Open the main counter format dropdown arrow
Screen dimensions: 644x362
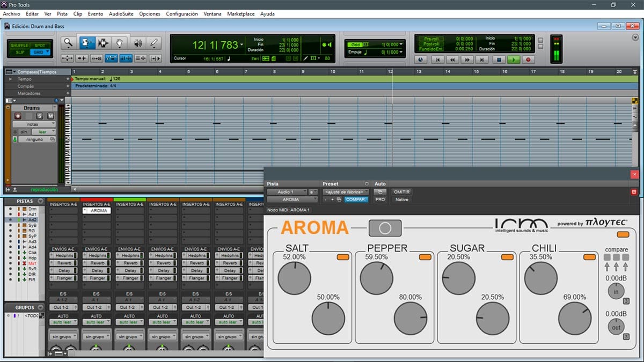point(241,45)
